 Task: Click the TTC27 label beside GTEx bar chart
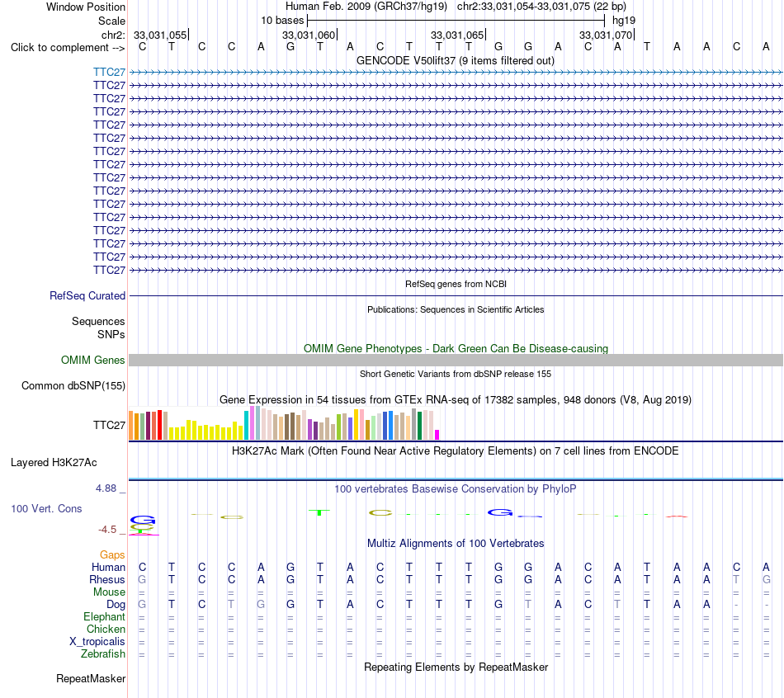click(109, 425)
